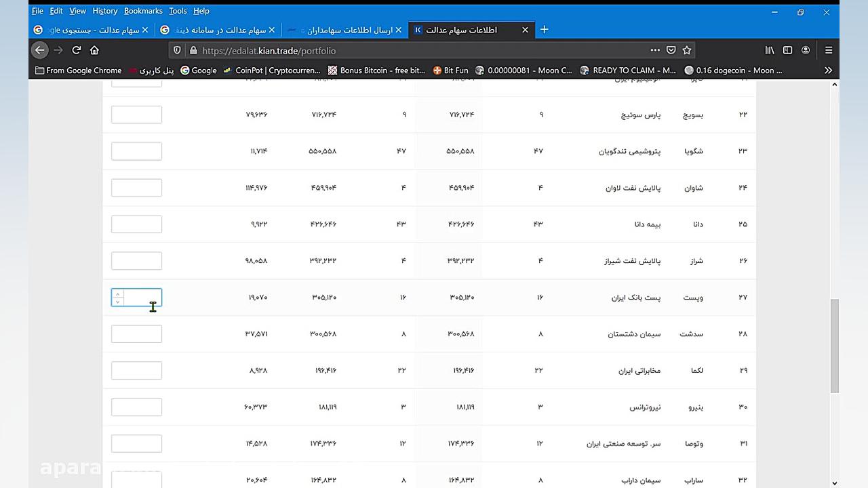Screen dimensions: 868x488
Task: Select the company name 'پارس سوئیچ'
Action: click(x=641, y=115)
